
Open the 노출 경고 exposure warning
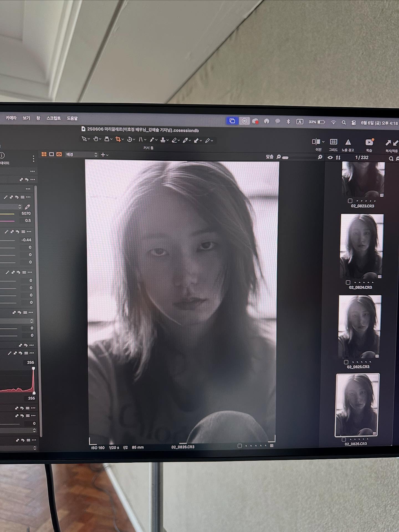(x=348, y=143)
